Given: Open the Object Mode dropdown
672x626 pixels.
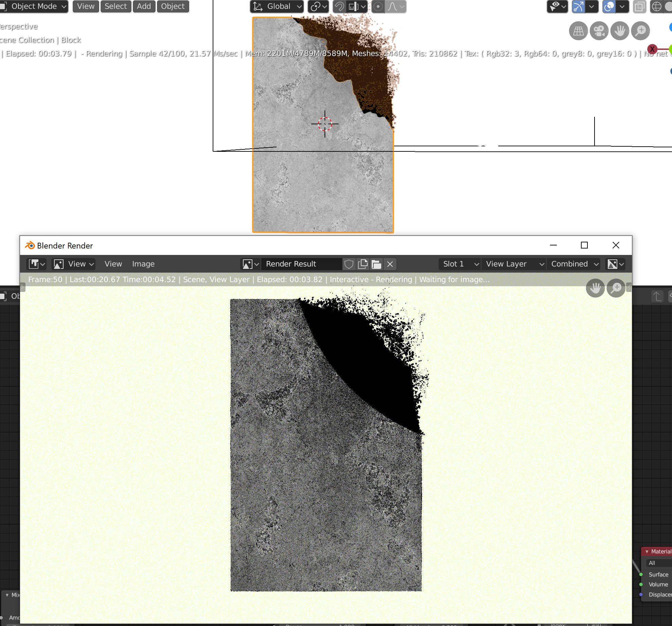Looking at the screenshot, I should click(34, 6).
